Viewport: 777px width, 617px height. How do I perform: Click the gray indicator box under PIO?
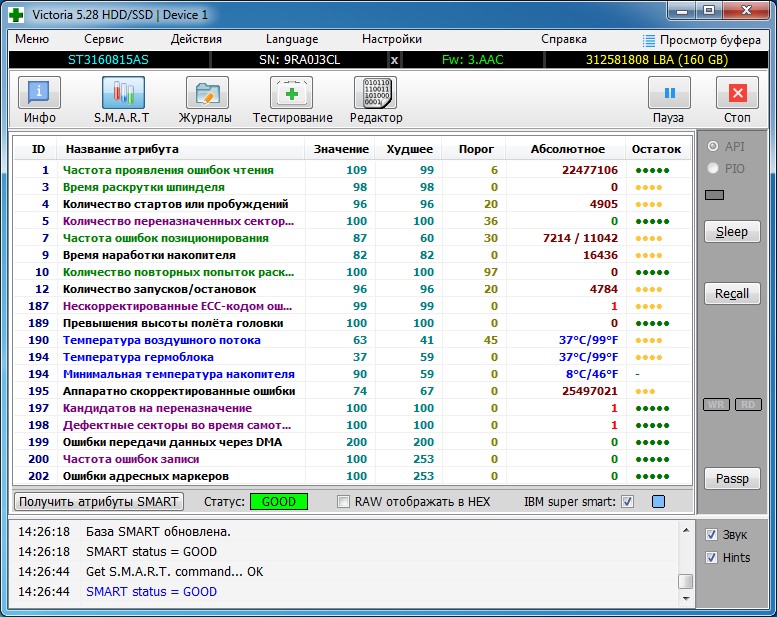point(714,195)
